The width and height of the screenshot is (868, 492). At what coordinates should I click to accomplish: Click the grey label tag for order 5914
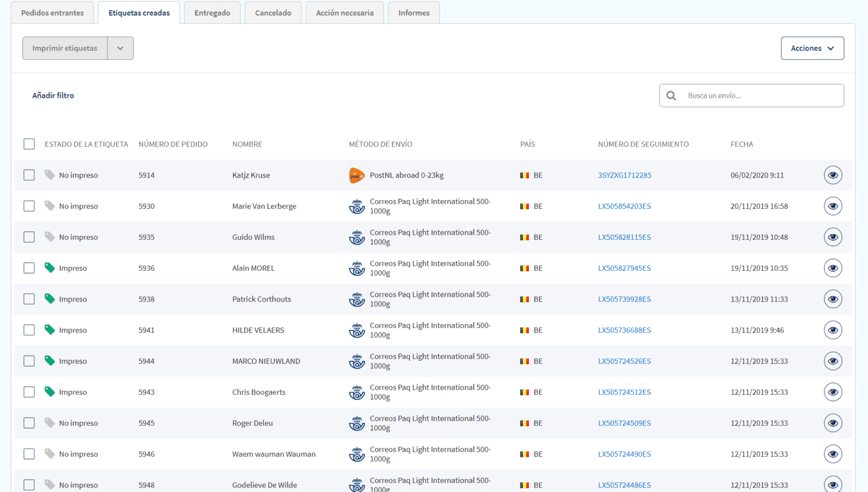[50, 175]
